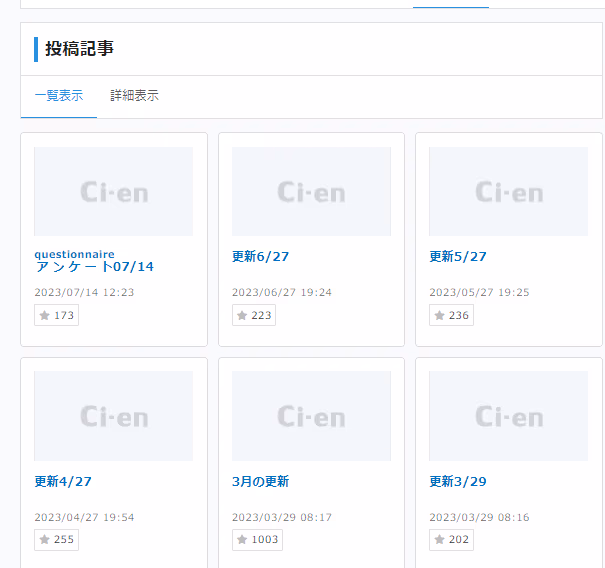Screen dimensions: 605x568
Task: Click the thumbnail of 更新3/29 post
Action: click(508, 416)
